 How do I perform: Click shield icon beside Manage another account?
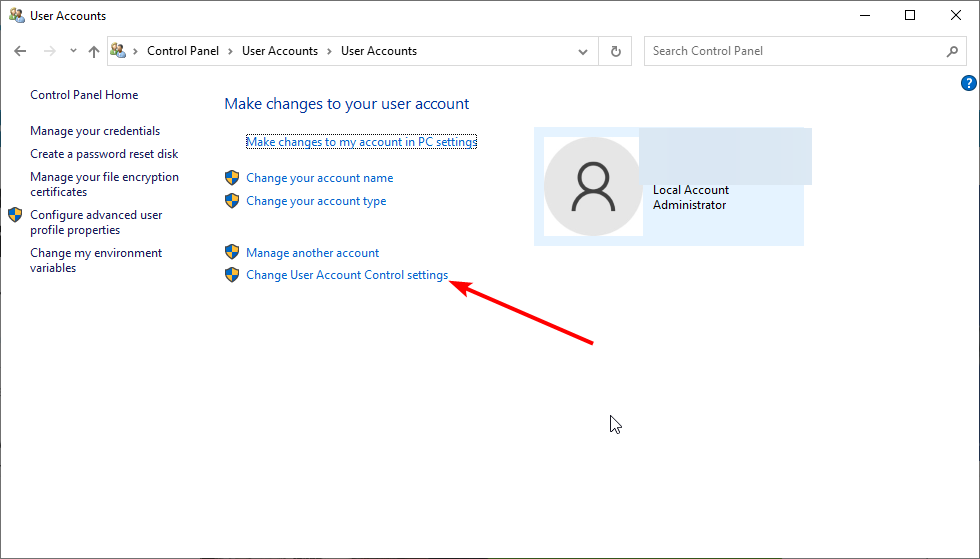(x=232, y=252)
